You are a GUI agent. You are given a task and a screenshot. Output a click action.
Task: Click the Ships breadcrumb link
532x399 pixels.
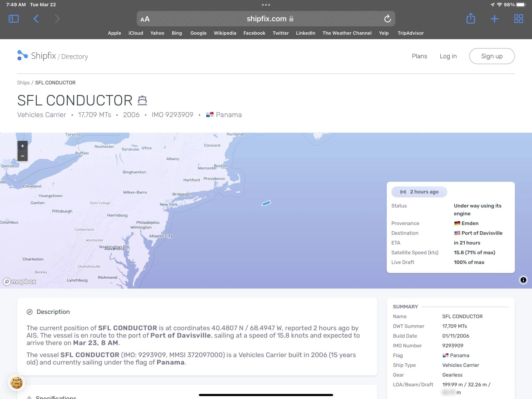(x=23, y=83)
